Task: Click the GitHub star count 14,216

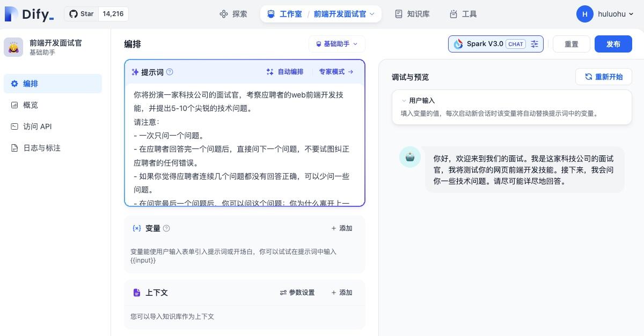Action: (113, 14)
